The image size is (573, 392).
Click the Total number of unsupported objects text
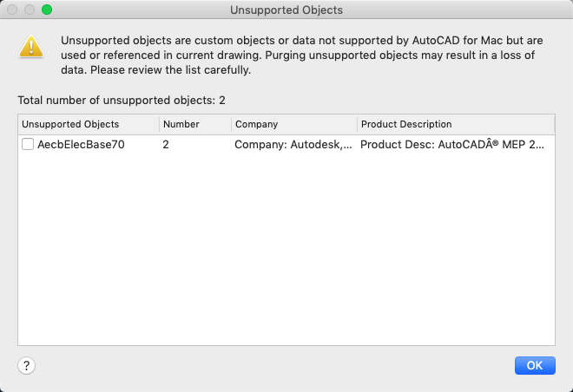122,101
